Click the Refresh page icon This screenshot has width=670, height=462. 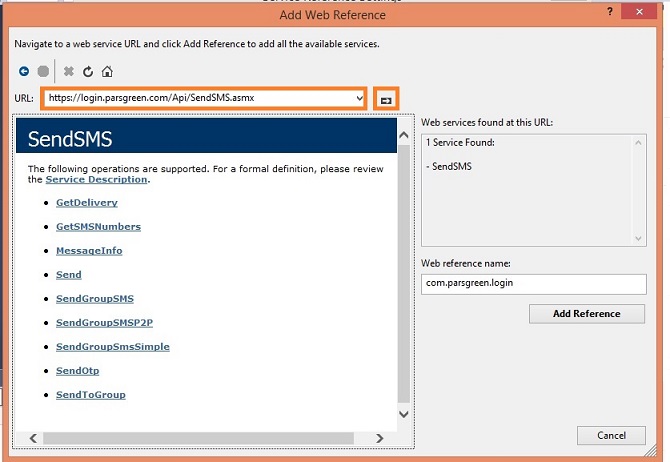coord(88,72)
